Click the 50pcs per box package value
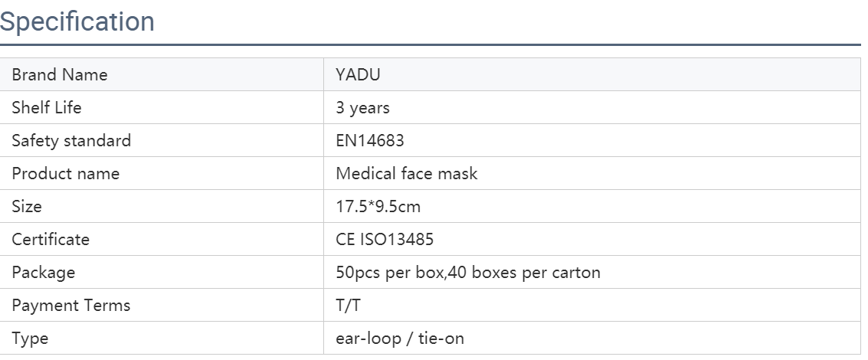 [468, 272]
